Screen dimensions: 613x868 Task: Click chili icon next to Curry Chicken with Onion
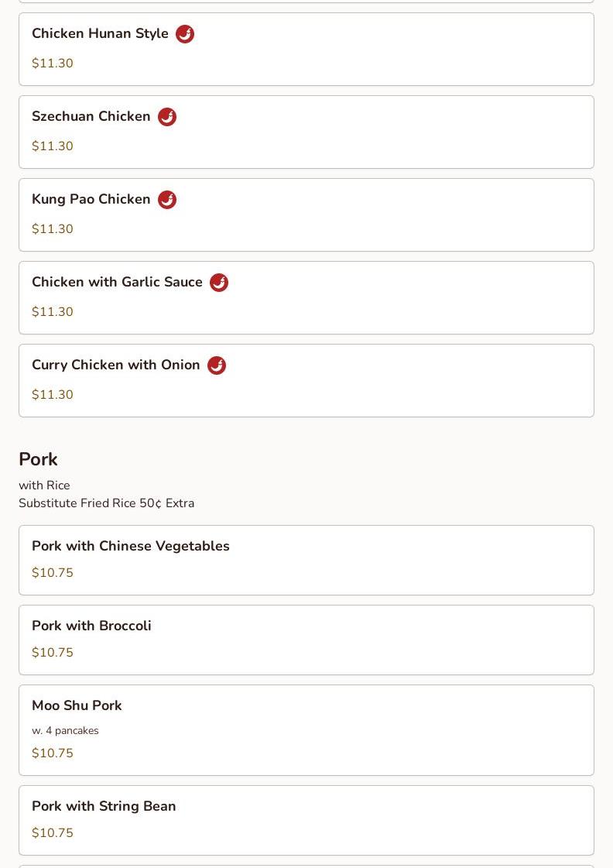pyautogui.click(x=217, y=366)
